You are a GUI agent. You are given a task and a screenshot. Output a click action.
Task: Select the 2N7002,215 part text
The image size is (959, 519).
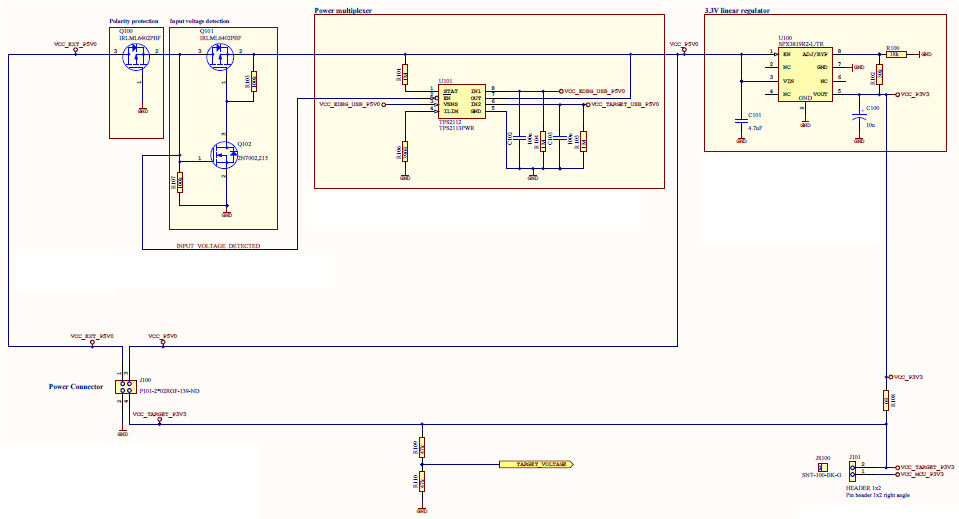click(x=253, y=158)
